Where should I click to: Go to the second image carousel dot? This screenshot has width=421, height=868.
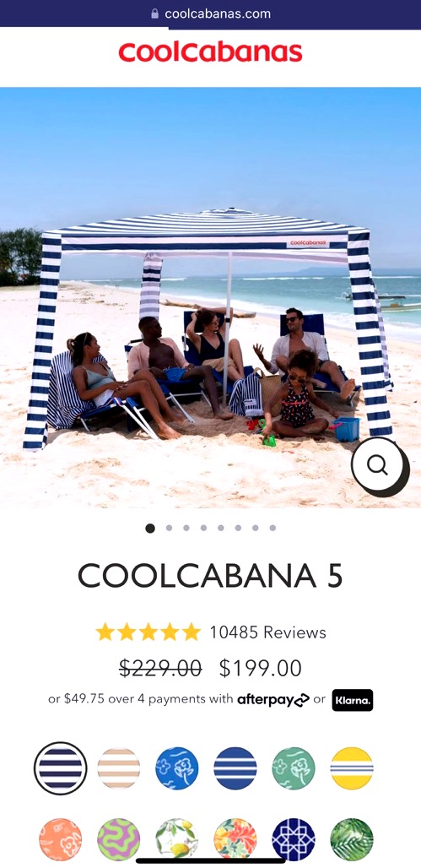point(169,528)
